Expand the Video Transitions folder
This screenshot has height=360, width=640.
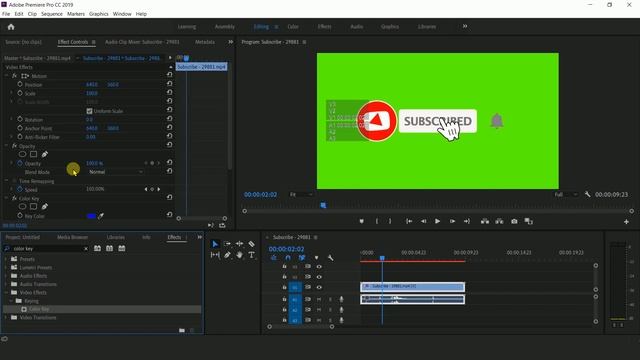point(6,317)
